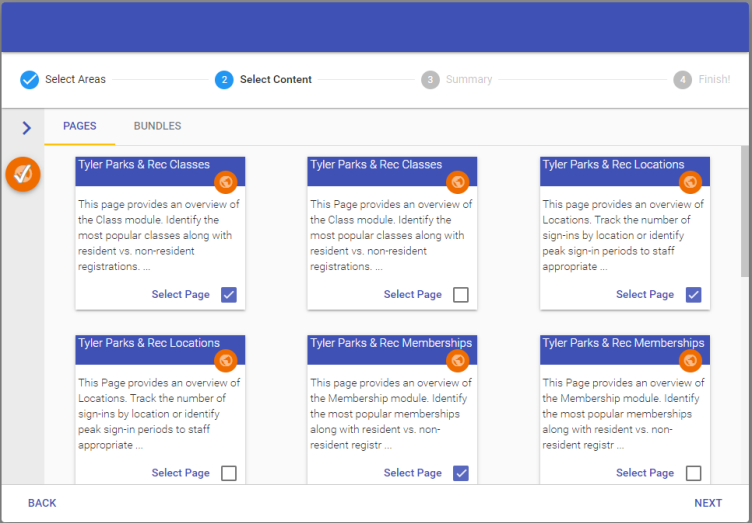Click globe icon on the unchecked Locations card
This screenshot has width=752, height=523.
pyautogui.click(x=226, y=360)
